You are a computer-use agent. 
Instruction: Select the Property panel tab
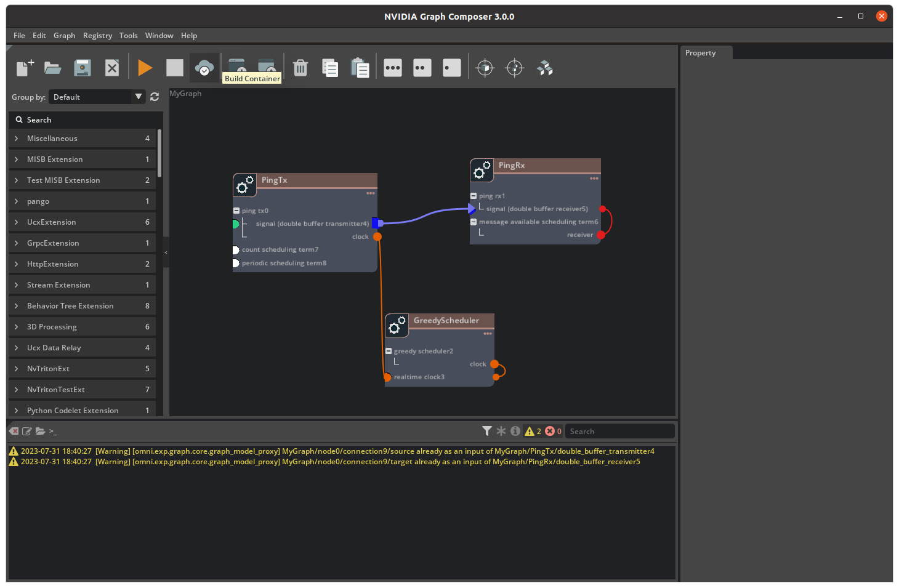pos(706,53)
